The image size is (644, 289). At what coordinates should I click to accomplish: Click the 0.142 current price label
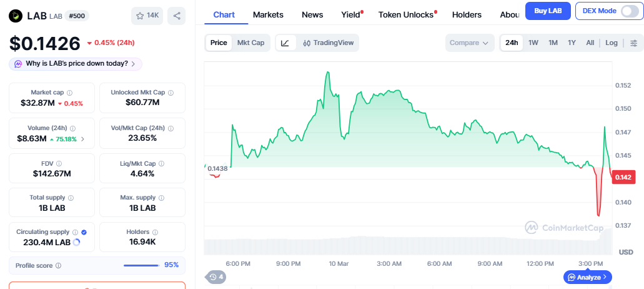click(x=623, y=178)
